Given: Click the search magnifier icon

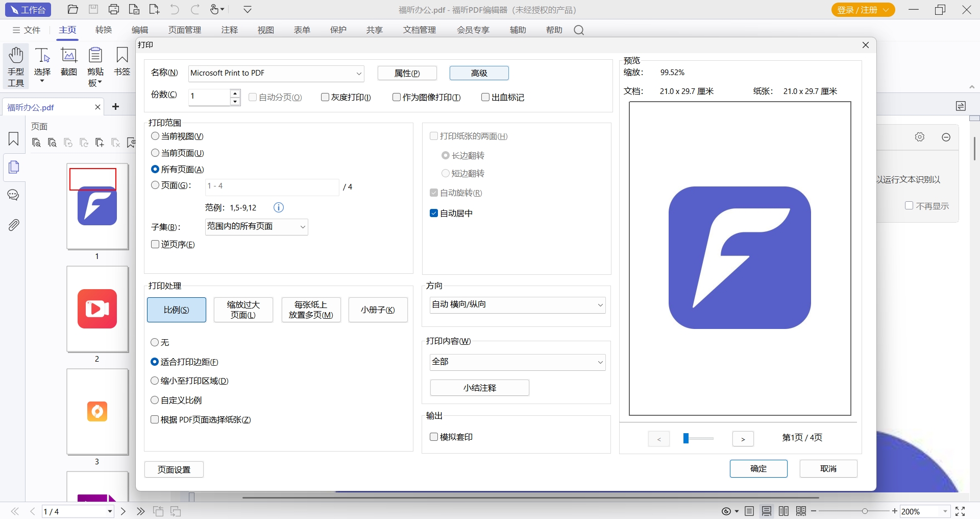Looking at the screenshot, I should click(578, 30).
